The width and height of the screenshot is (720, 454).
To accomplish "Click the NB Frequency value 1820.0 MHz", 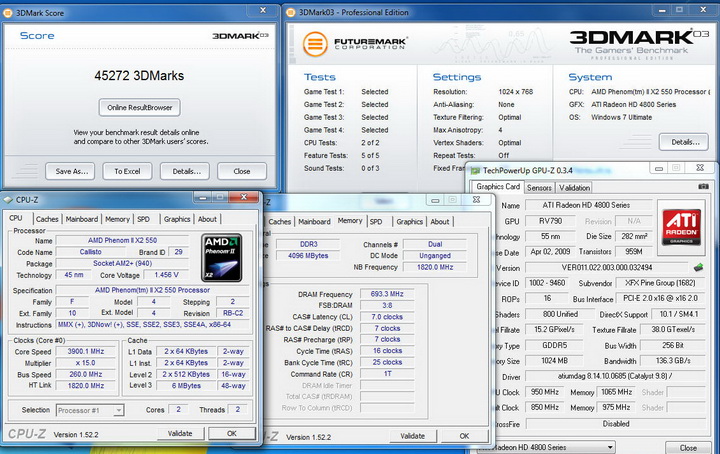I will tap(435, 267).
